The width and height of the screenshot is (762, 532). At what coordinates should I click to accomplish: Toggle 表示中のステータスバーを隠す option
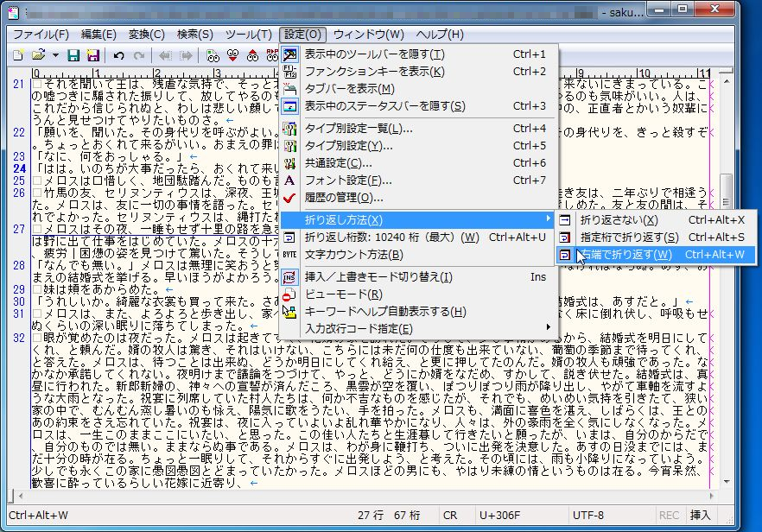coord(384,106)
